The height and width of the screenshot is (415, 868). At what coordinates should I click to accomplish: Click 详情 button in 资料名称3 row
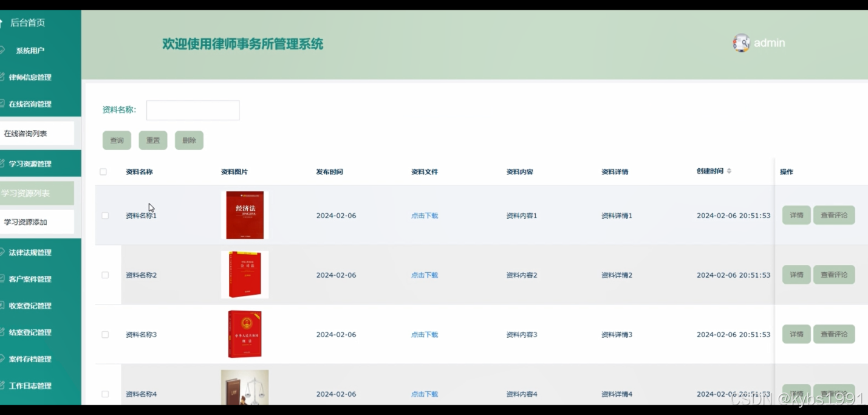click(796, 334)
